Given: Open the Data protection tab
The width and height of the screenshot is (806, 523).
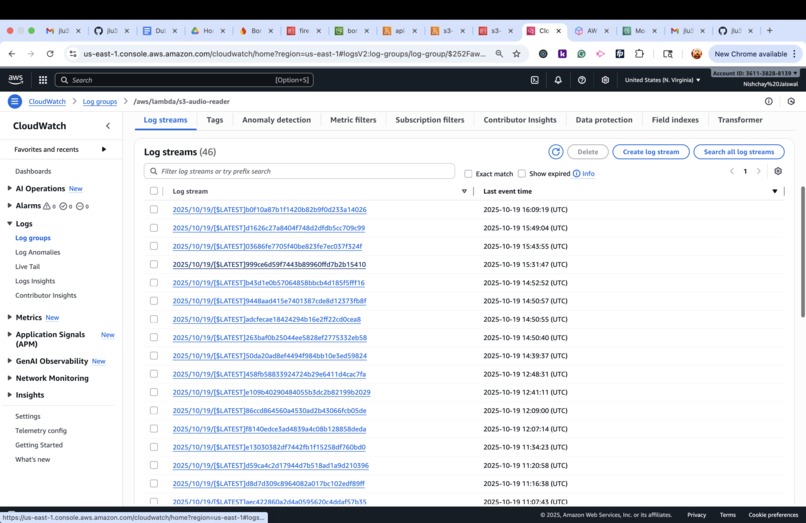Looking at the screenshot, I should (604, 120).
